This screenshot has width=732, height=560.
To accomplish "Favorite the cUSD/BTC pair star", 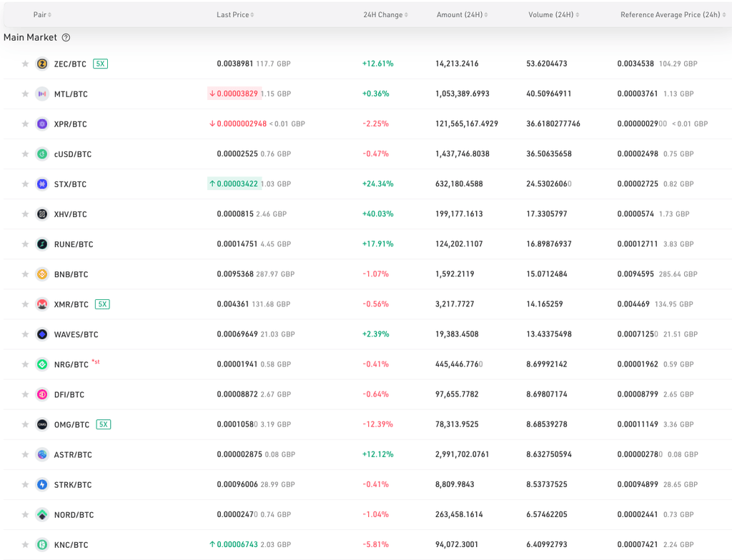I will [25, 154].
